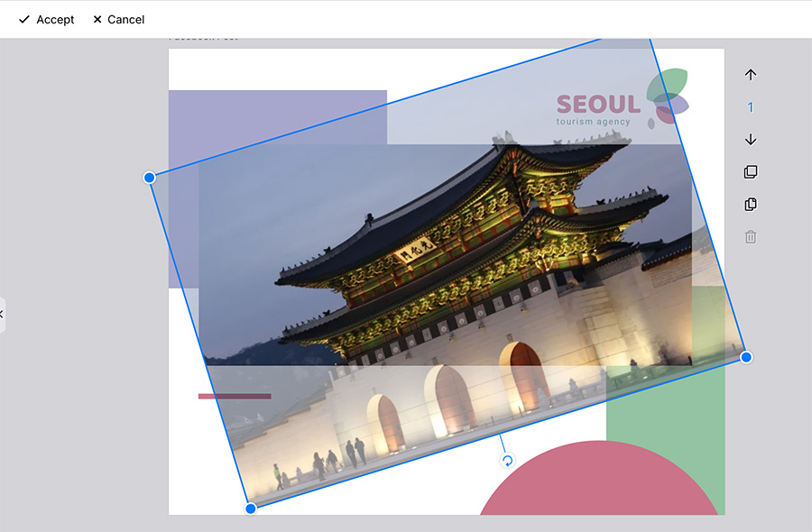812x532 pixels.
Task: Select the leaf logo graphic
Action: (x=668, y=97)
